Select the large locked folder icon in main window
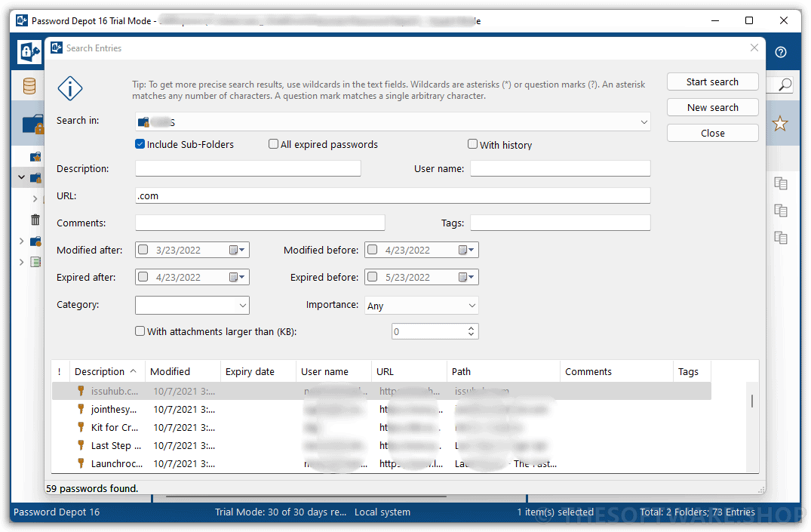The height and width of the screenshot is (532, 811). 34,125
